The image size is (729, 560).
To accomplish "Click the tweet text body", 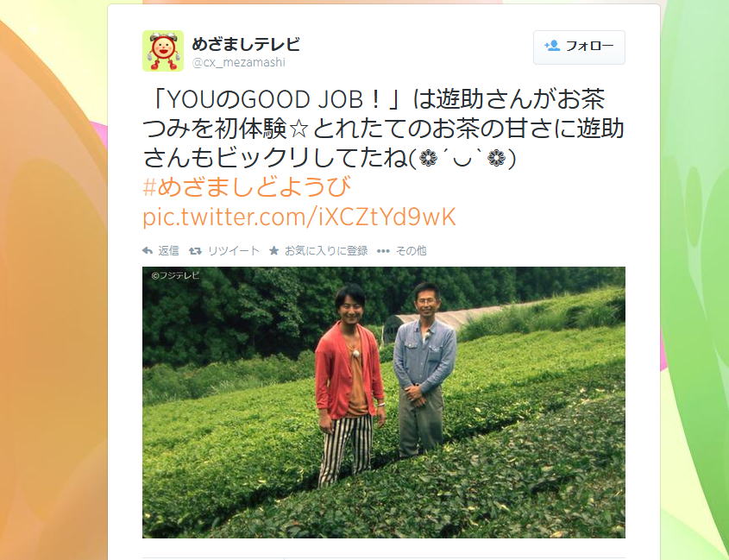I will [383, 128].
